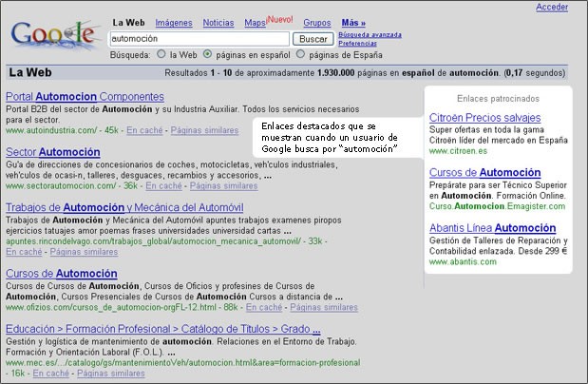This screenshot has width=588, height=384.
Task: Click the Acceder sign-in link
Action: click(552, 8)
